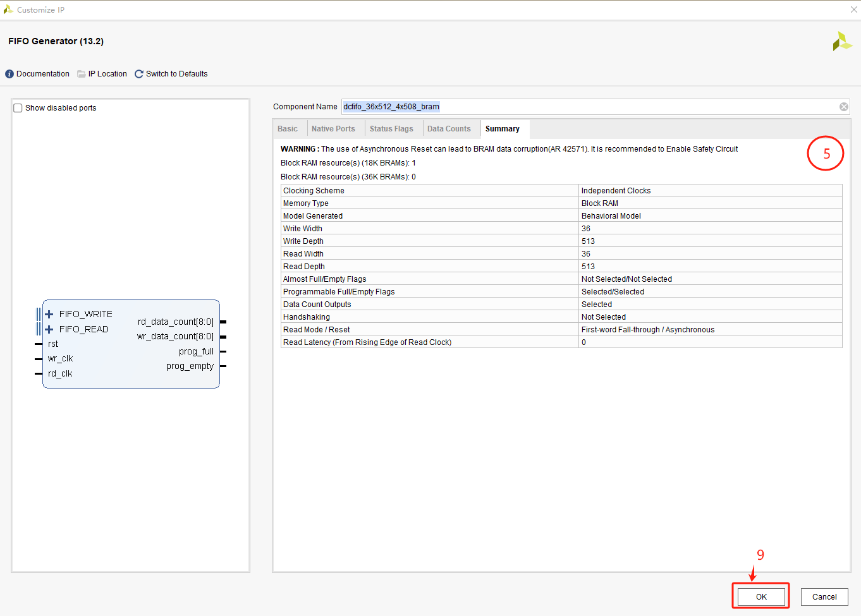This screenshot has width=861, height=616.
Task: Click the rst port label
Action: 53,344
